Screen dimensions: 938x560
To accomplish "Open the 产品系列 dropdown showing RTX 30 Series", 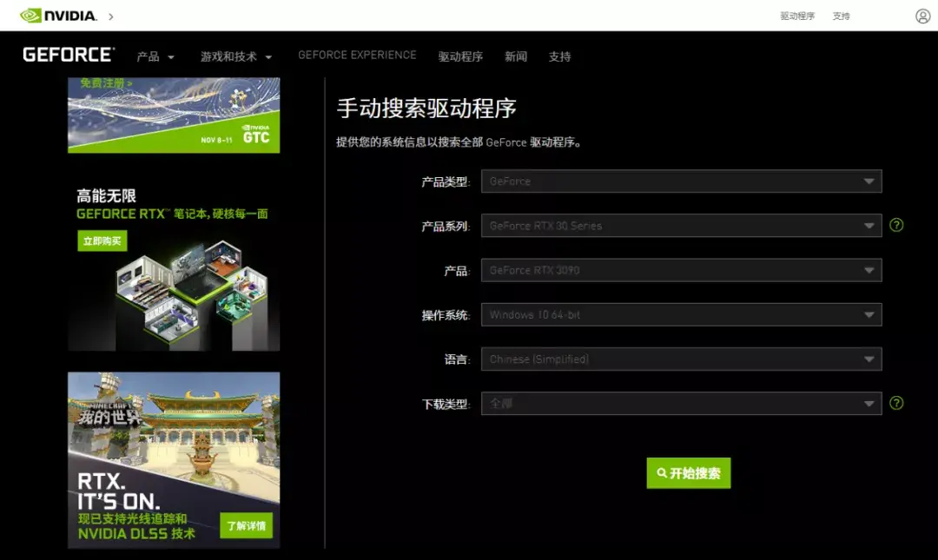I will click(682, 226).
